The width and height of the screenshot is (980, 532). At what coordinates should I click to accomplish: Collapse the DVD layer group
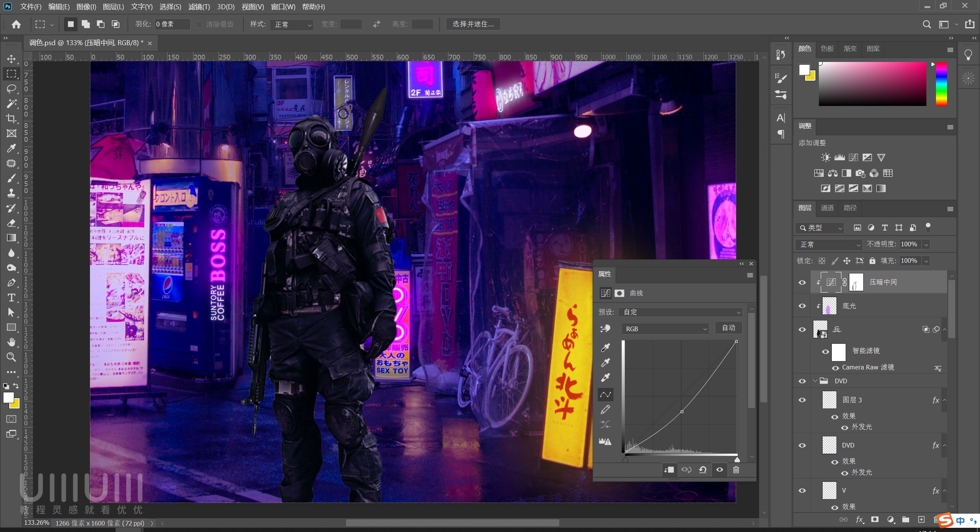pyautogui.click(x=815, y=381)
